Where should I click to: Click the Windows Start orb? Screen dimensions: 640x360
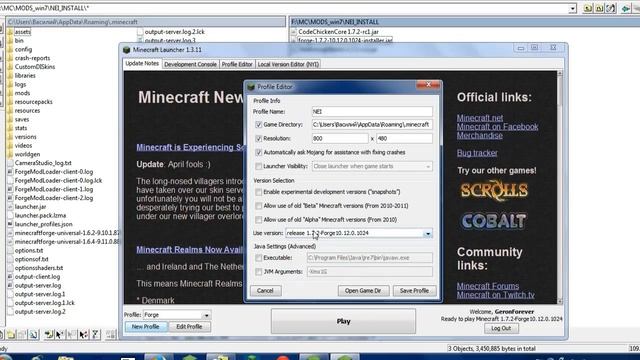[x=5, y=357]
